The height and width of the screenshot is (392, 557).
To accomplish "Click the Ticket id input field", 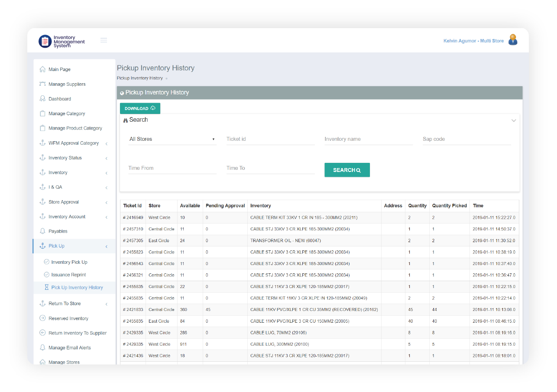I will [270, 139].
